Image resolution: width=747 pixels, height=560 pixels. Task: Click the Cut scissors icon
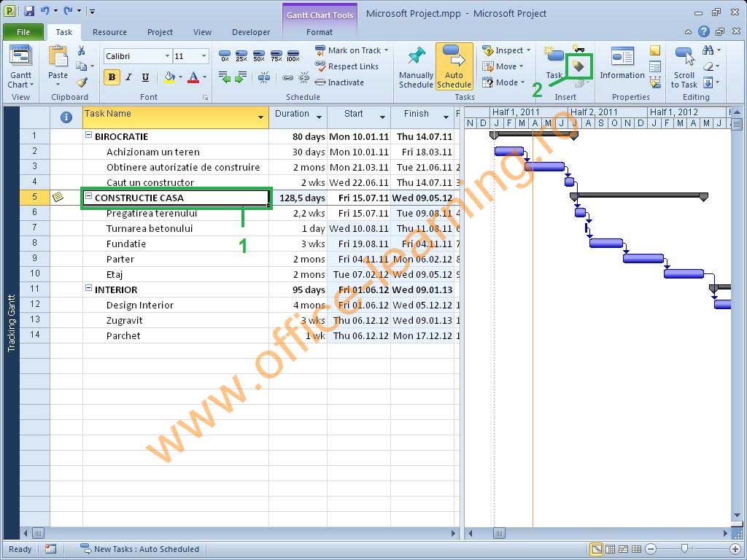82,51
